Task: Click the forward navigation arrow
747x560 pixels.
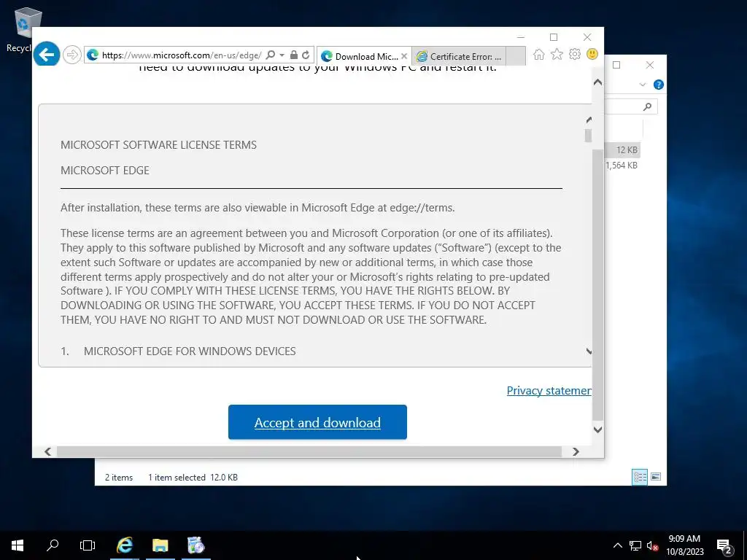Action: [x=72, y=55]
